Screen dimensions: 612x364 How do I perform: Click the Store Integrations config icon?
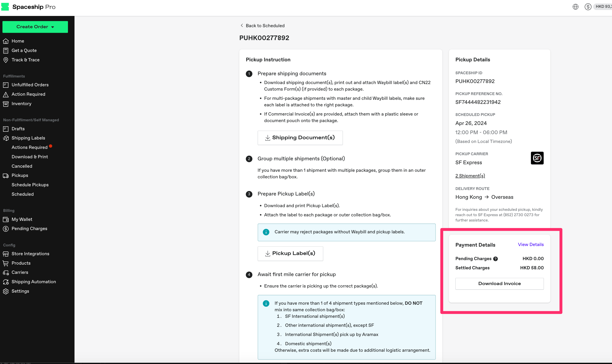[6, 254]
